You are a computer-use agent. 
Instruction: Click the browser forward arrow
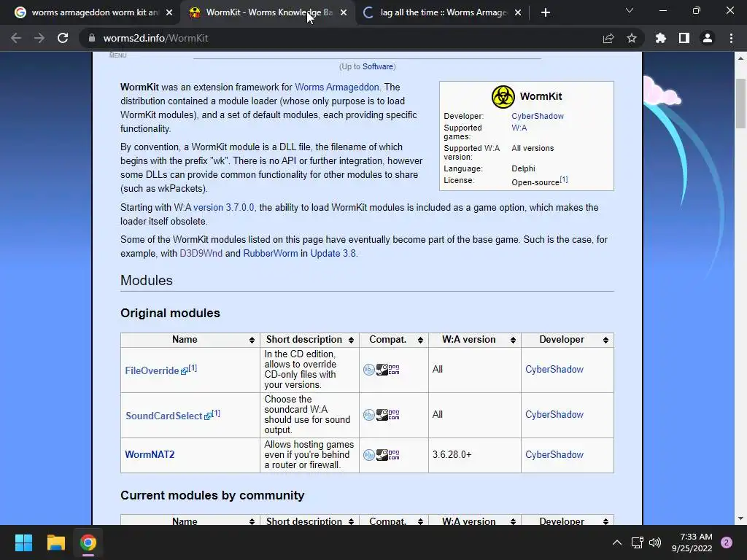click(x=39, y=38)
